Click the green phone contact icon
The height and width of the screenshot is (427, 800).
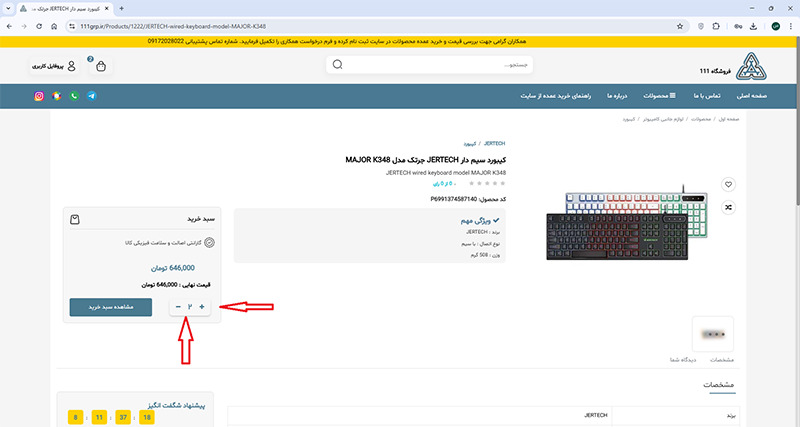(74, 96)
